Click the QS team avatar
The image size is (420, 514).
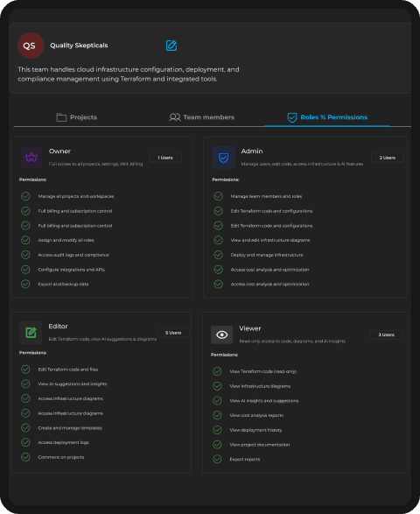tap(31, 46)
